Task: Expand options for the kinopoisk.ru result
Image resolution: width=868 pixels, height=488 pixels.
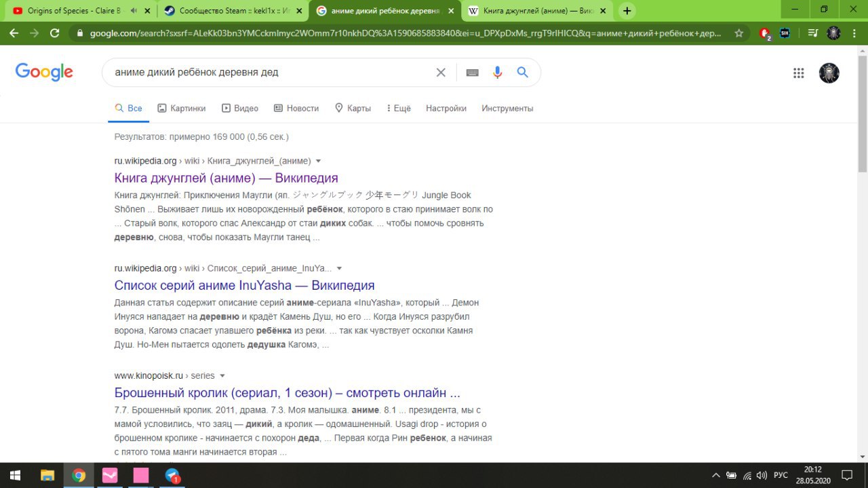Action: (222, 376)
